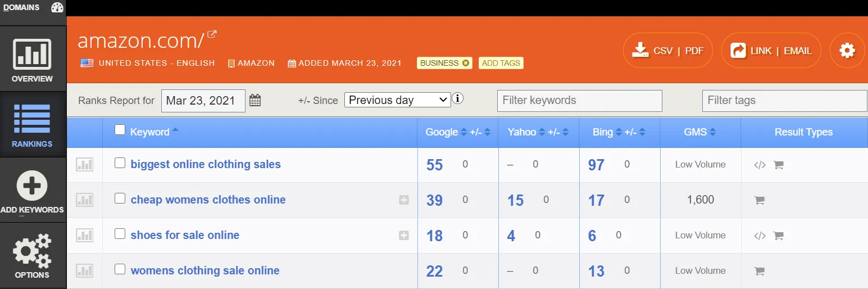
Task: Click the info icon beside Previous day
Action: (458, 99)
